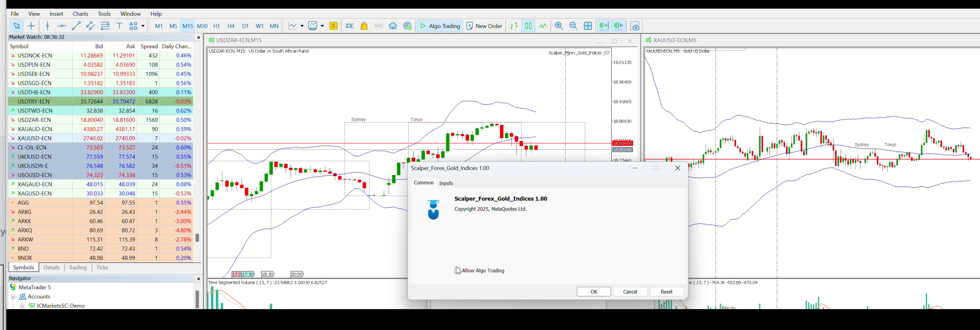Image resolution: width=980 pixels, height=330 pixels.
Task: Open the shapes objects tool
Action: pos(134,26)
